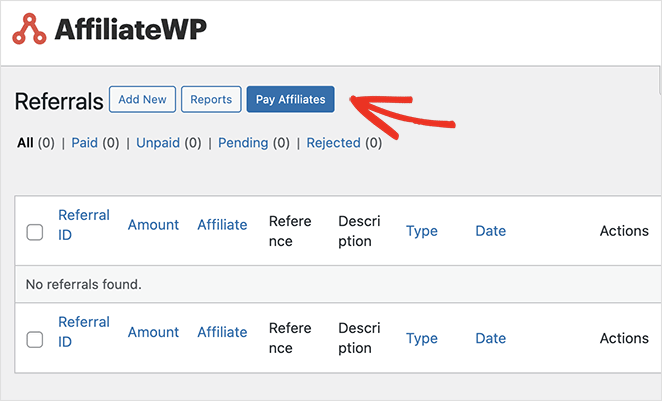Screen dimensions: 662x401
Task: Tick select-all checkbox in table header
Action: coord(35,232)
